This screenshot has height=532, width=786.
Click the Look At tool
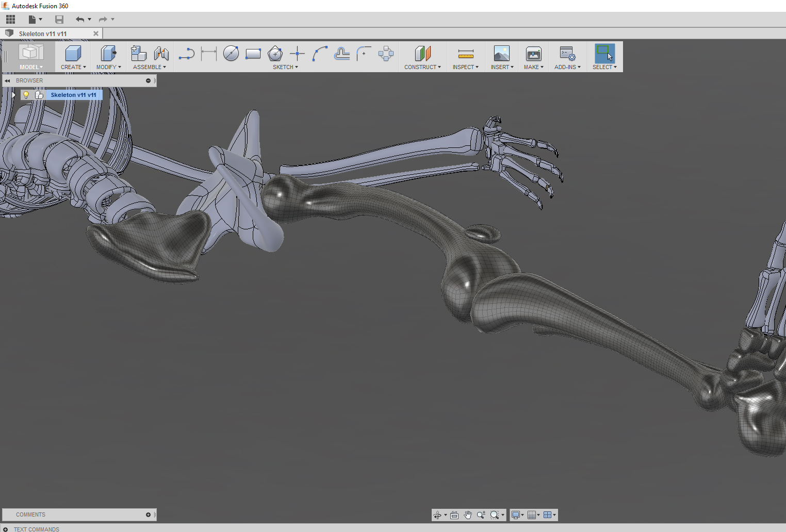pos(454,515)
